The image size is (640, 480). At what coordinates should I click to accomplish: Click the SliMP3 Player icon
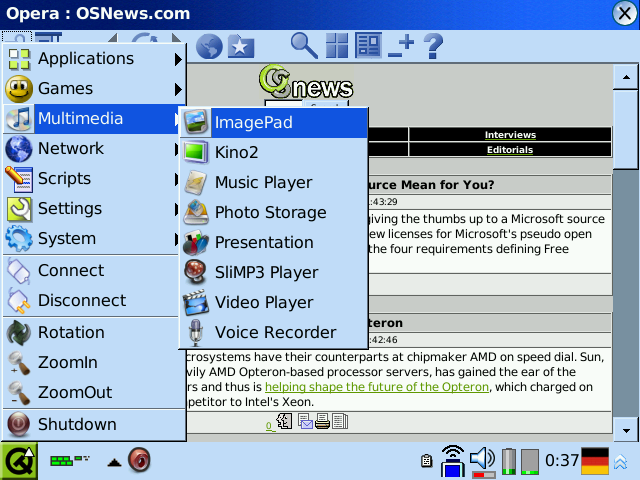tap(196, 272)
